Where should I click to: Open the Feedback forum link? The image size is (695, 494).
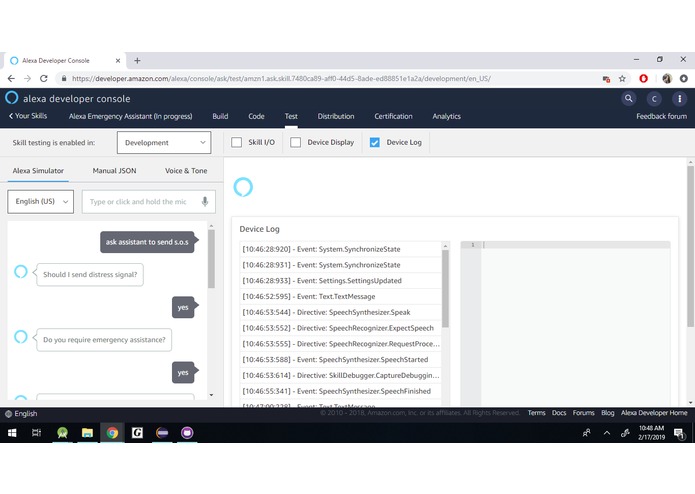click(x=661, y=116)
